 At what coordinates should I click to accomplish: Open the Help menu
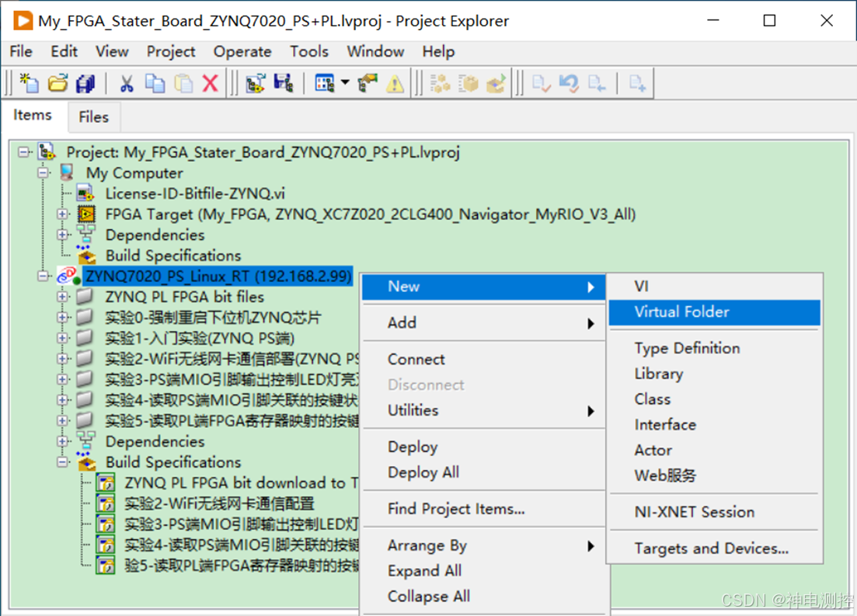[438, 51]
